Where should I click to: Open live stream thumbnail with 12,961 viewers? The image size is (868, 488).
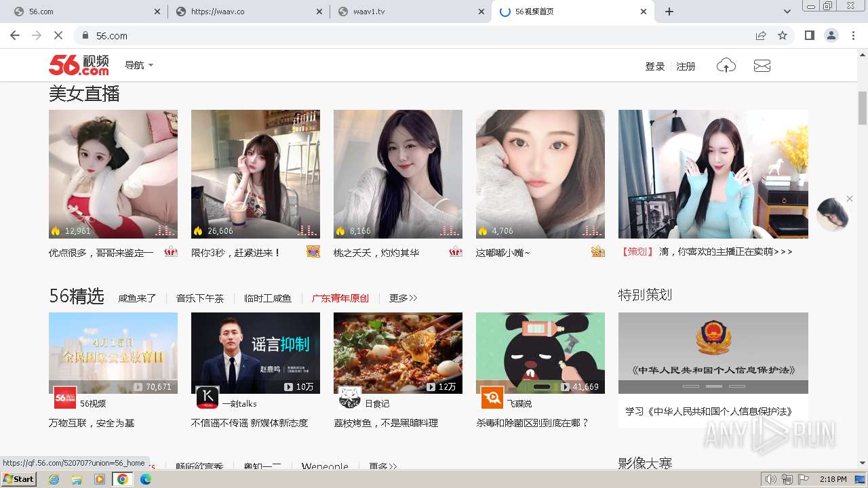(113, 174)
